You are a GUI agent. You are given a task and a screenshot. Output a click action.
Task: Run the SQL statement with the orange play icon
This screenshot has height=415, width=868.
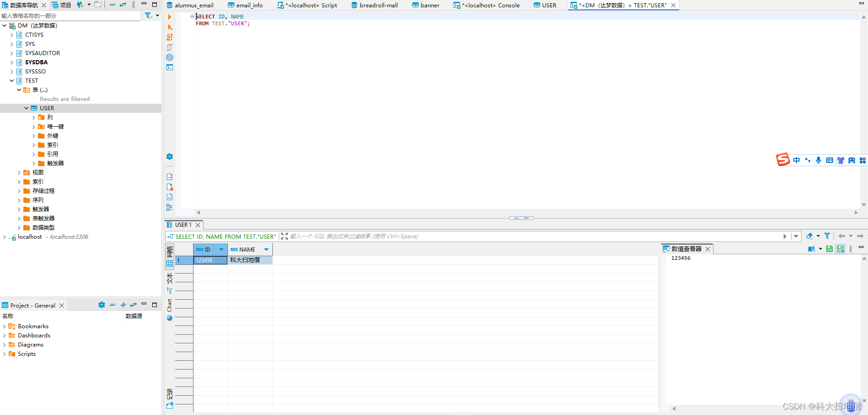pyautogui.click(x=170, y=17)
